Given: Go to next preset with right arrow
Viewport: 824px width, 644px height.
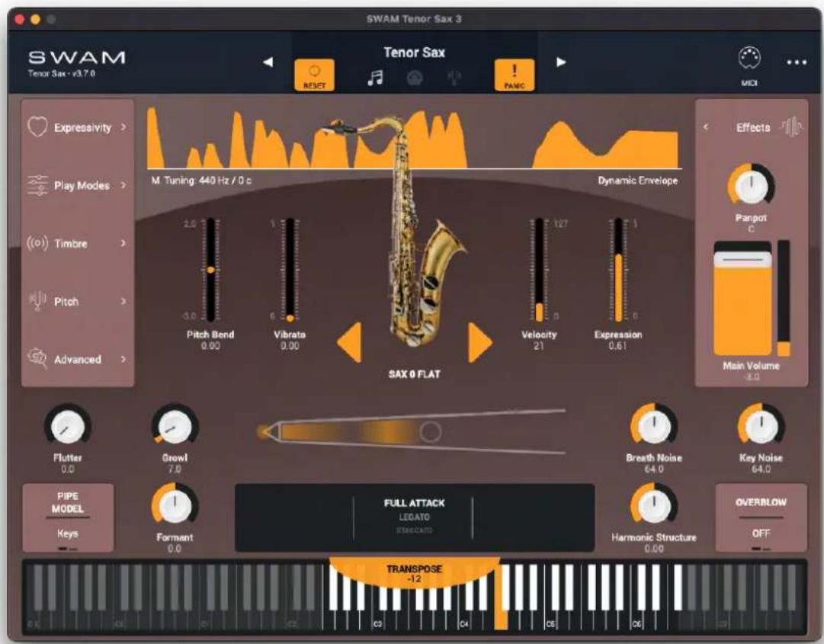Looking at the screenshot, I should point(561,62).
